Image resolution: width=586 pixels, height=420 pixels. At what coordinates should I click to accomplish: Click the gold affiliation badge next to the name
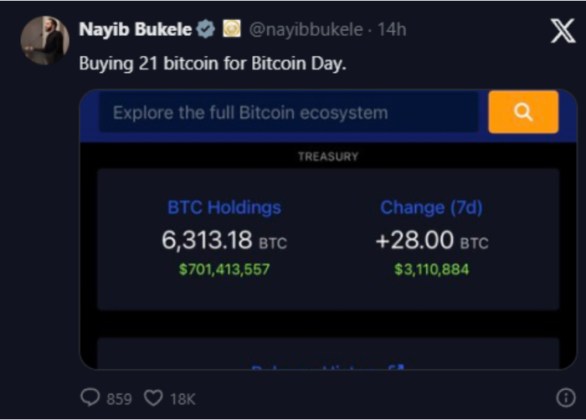232,29
